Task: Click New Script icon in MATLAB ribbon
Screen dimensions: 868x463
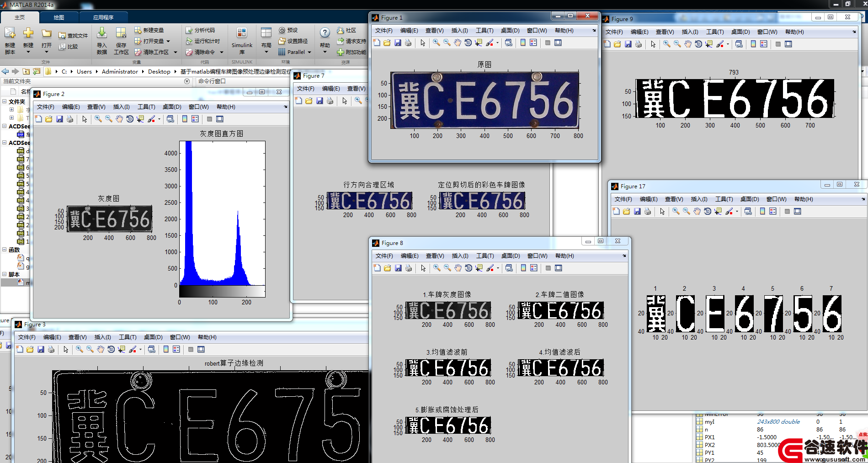Action: [10, 40]
